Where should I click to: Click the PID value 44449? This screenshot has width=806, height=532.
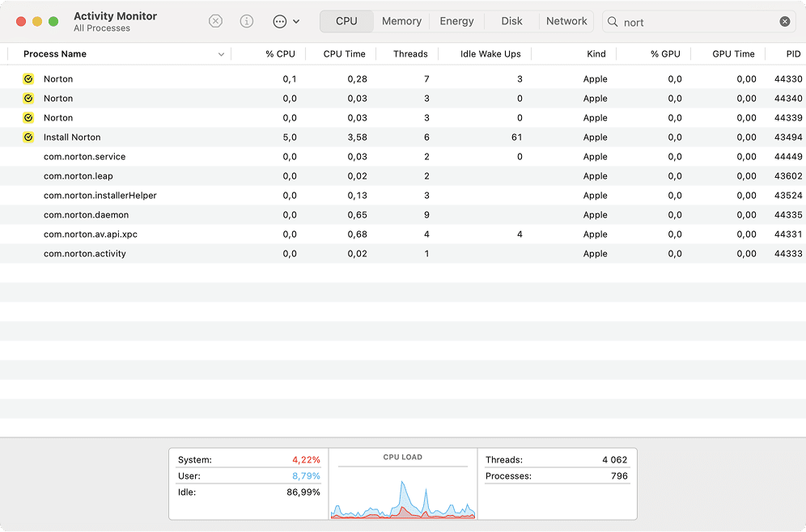[x=788, y=157]
